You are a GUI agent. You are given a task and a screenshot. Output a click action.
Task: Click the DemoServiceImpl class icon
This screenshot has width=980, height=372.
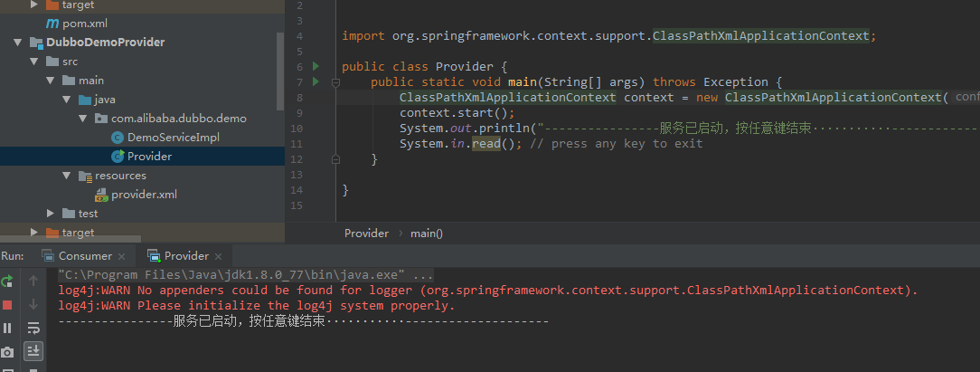coord(117,138)
